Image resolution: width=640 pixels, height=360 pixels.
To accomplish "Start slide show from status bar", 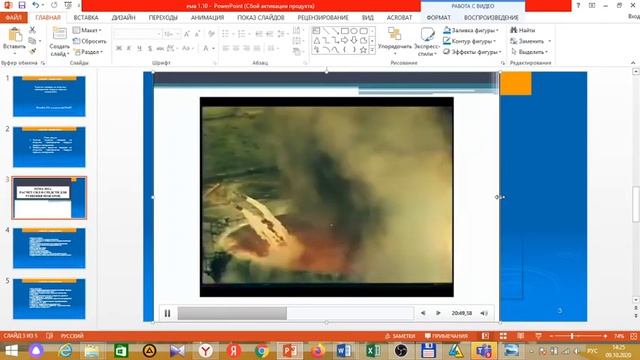I will pyautogui.click(x=539, y=336).
